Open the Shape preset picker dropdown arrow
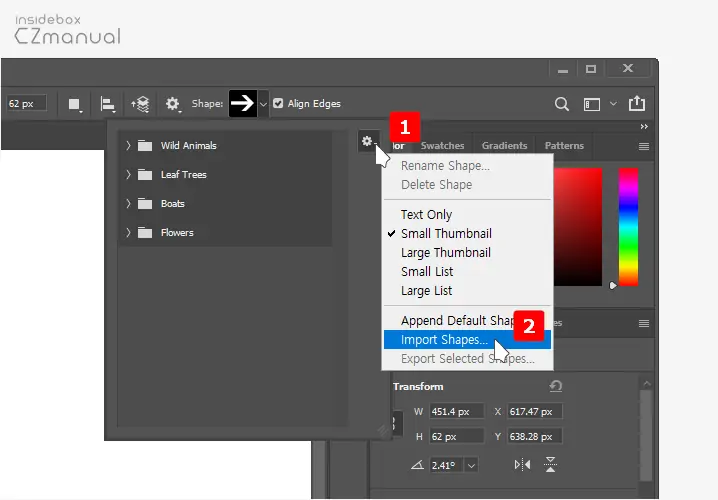This screenshot has height=500, width=718. click(263, 104)
